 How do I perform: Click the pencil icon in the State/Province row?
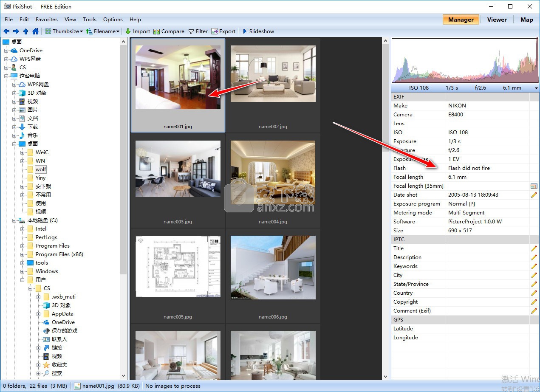[534, 284]
